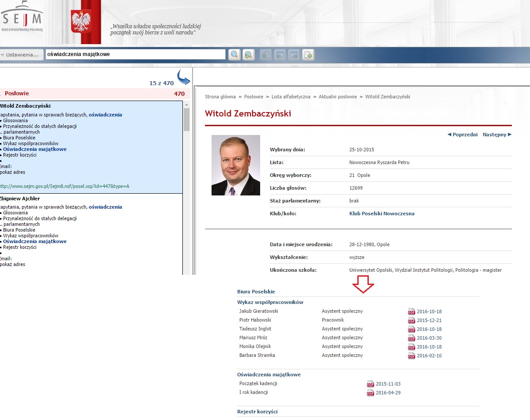530x420 pixels.
Task: Go to Następny deputy
Action: pyautogui.click(x=497, y=135)
